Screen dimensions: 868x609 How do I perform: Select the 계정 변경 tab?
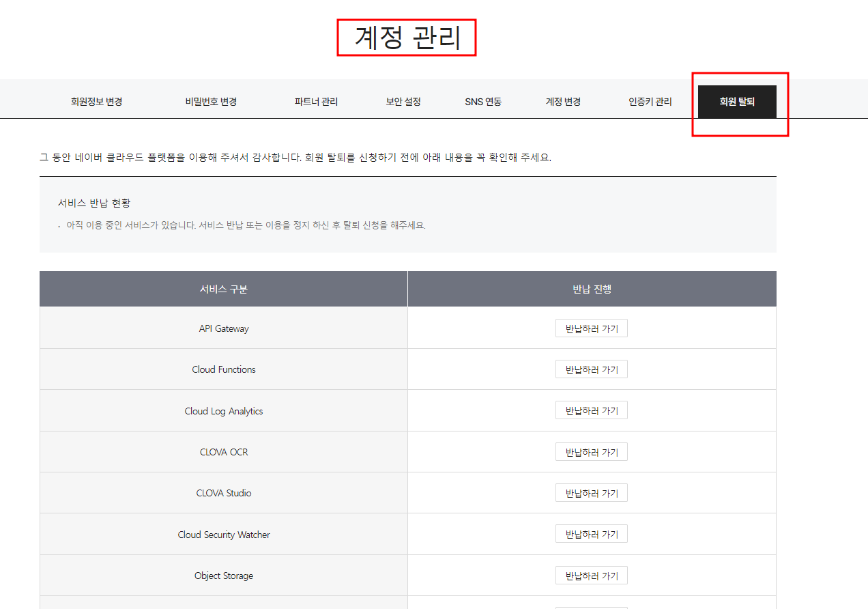coord(563,100)
